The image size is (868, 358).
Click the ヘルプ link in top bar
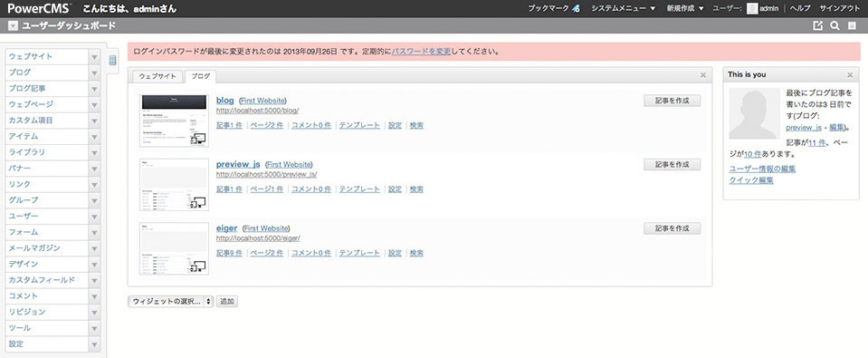(800, 8)
